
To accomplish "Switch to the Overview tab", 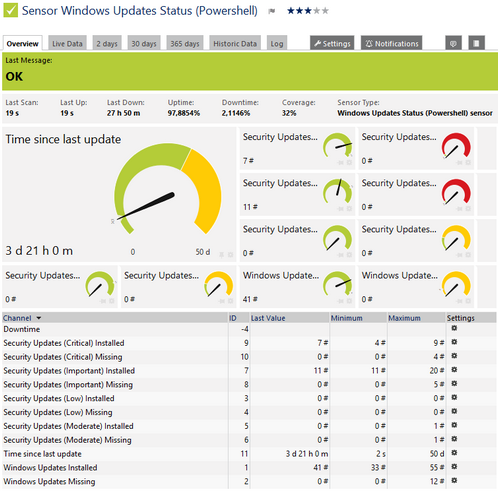I will [22, 43].
